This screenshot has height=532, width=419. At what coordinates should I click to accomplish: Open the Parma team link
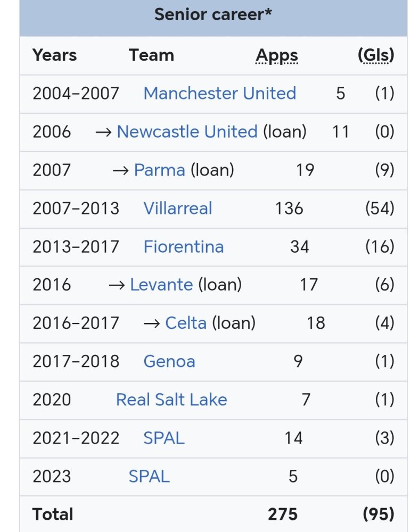(160, 170)
